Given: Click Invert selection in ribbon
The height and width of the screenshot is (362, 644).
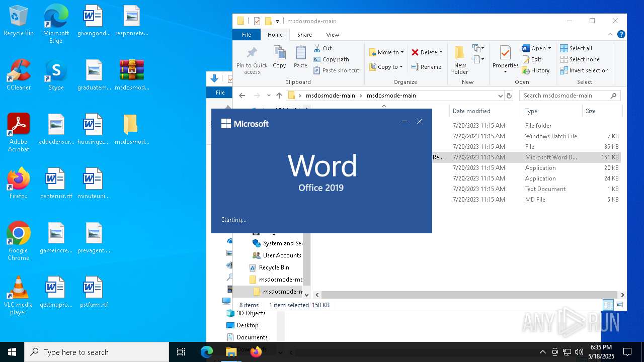Looking at the screenshot, I should (584, 70).
